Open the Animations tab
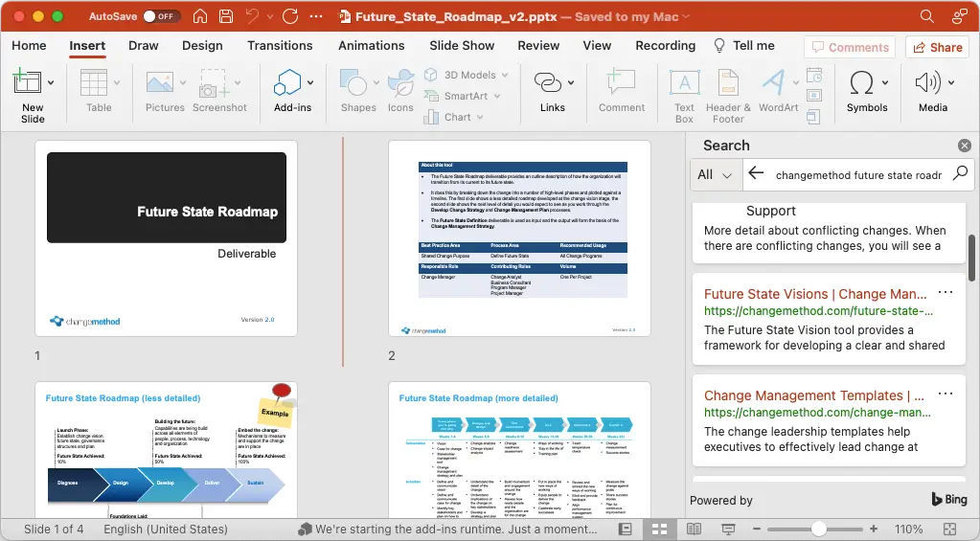980x541 pixels. click(372, 46)
